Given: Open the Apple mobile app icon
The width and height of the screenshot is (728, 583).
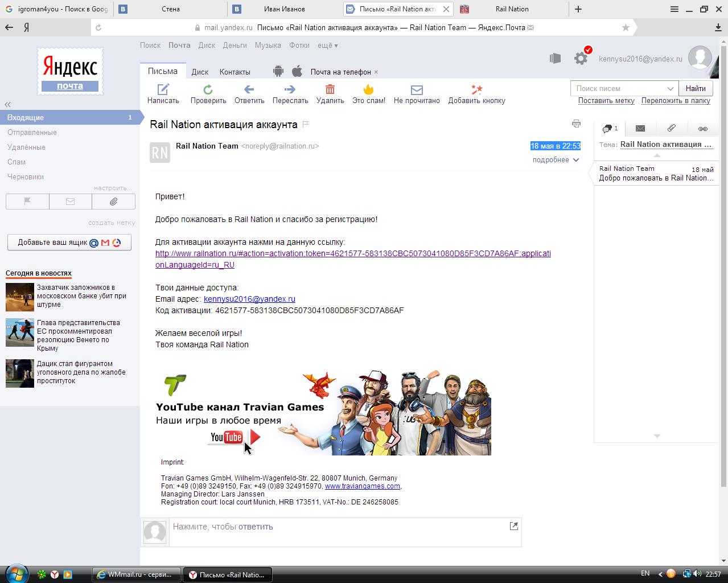Looking at the screenshot, I should (297, 71).
